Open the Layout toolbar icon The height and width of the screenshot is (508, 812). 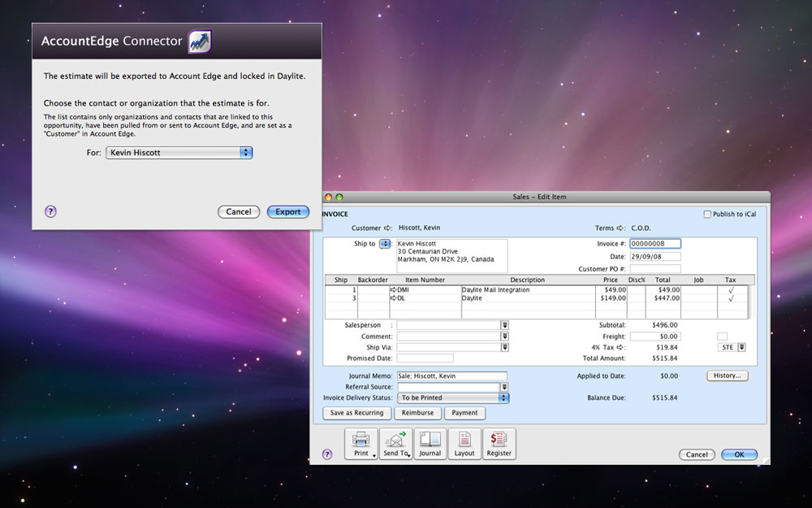click(464, 444)
